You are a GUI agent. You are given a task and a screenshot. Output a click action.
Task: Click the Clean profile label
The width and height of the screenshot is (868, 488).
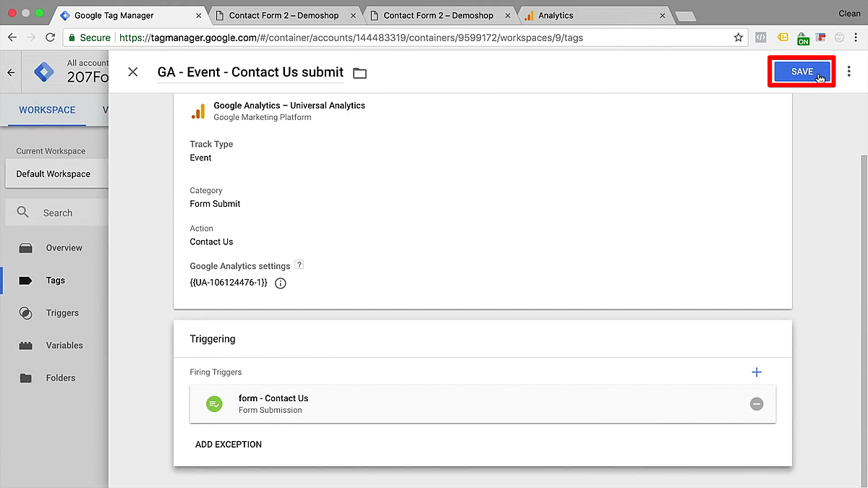849,14
